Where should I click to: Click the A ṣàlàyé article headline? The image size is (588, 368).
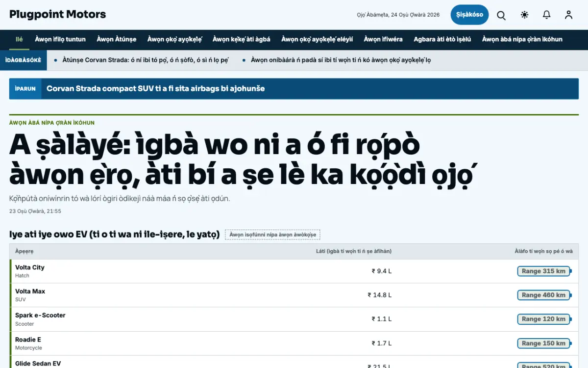[x=243, y=161]
